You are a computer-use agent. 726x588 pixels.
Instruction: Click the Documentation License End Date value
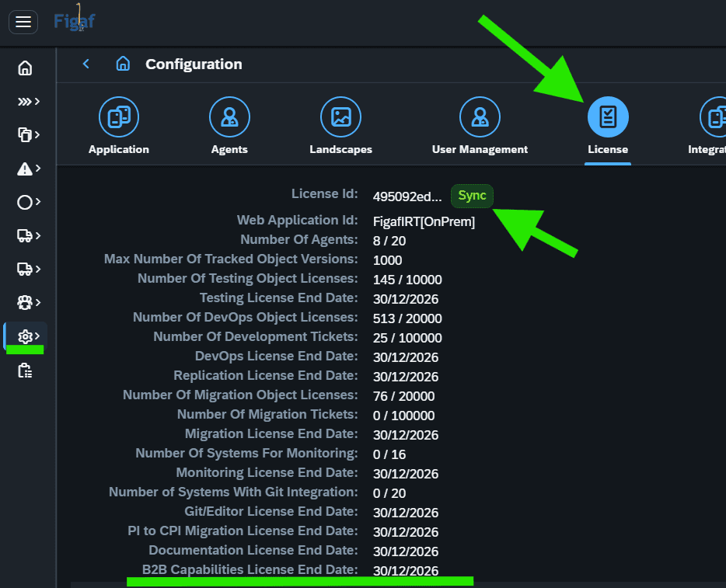[x=405, y=552]
